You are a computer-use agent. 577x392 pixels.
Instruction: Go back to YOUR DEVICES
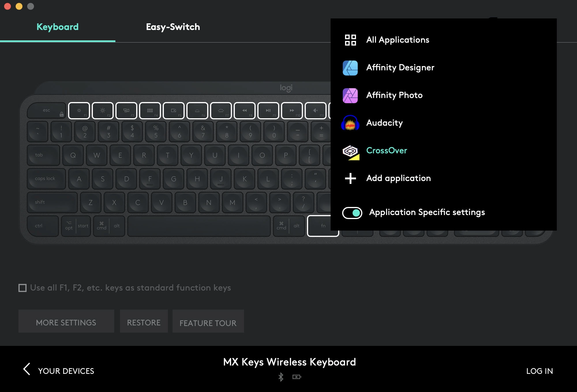pos(66,371)
